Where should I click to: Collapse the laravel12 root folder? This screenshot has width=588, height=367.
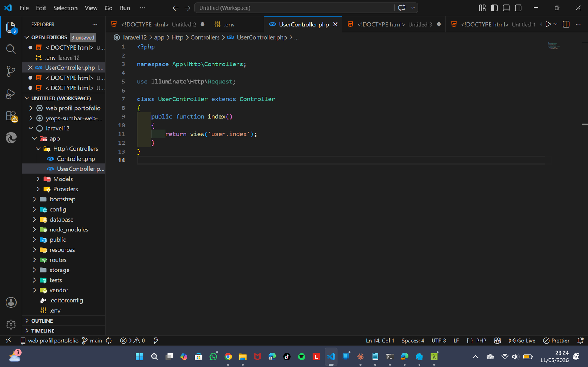tap(64, 128)
